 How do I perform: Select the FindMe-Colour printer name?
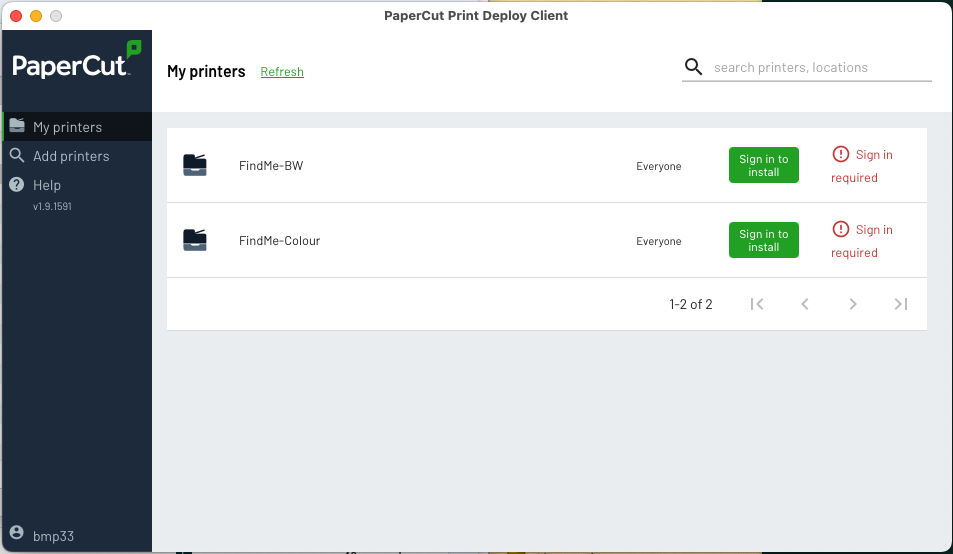280,241
